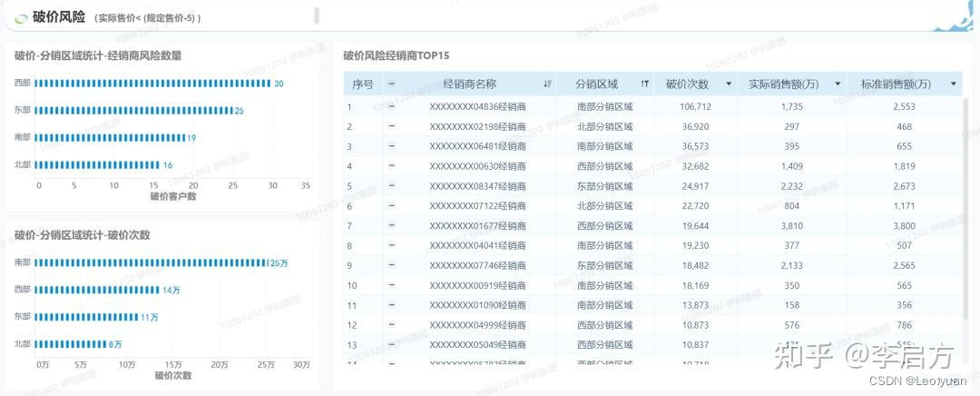Collapse all rows via header minus icon
Screen dimensions: 980x396
click(x=392, y=84)
